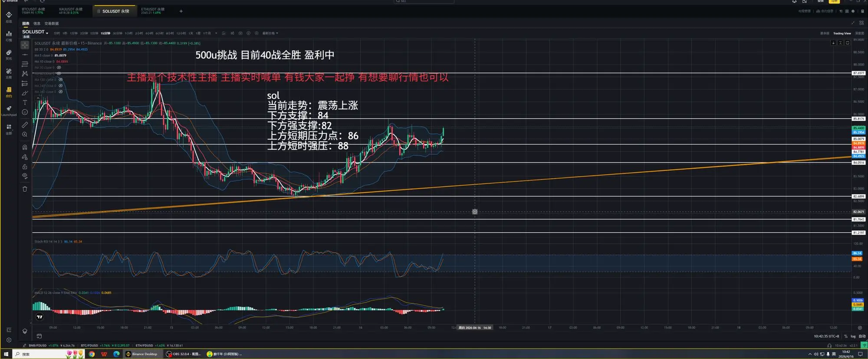Toggle hide all drawings

click(25, 176)
